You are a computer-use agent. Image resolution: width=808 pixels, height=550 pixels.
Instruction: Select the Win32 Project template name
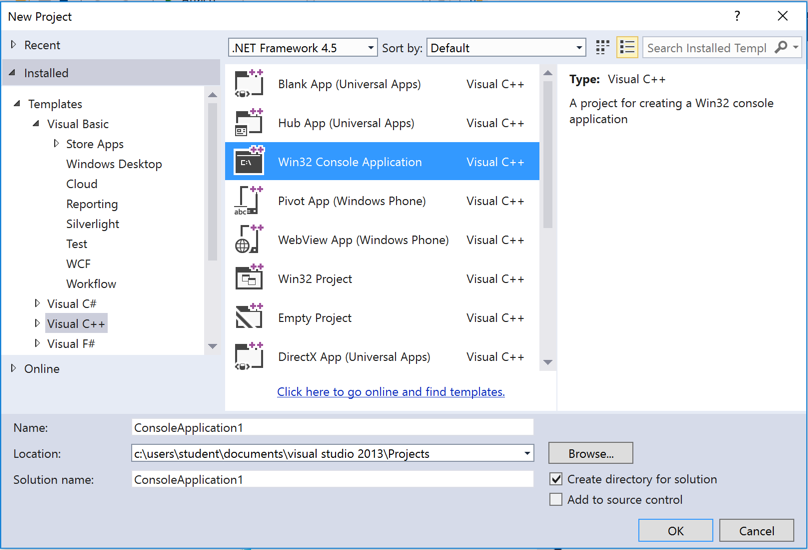(x=315, y=279)
